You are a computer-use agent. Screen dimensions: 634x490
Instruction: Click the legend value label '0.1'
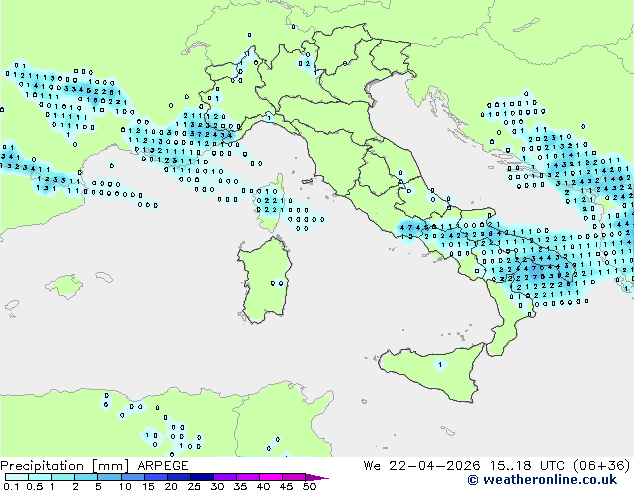(11, 486)
